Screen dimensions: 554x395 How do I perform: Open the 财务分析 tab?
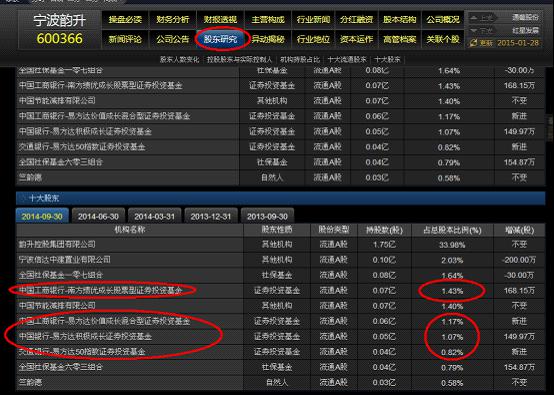(x=173, y=19)
